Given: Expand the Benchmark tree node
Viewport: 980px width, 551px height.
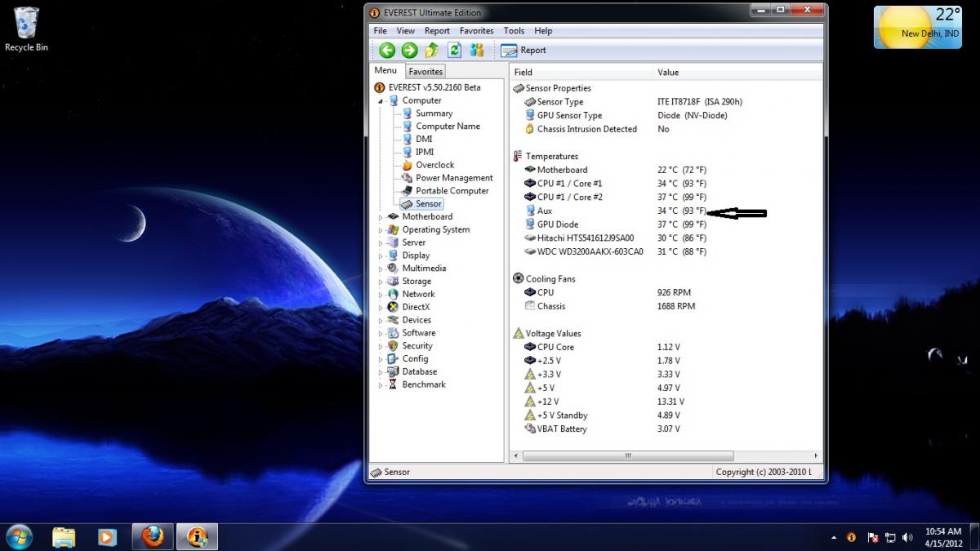Looking at the screenshot, I should pyautogui.click(x=380, y=385).
